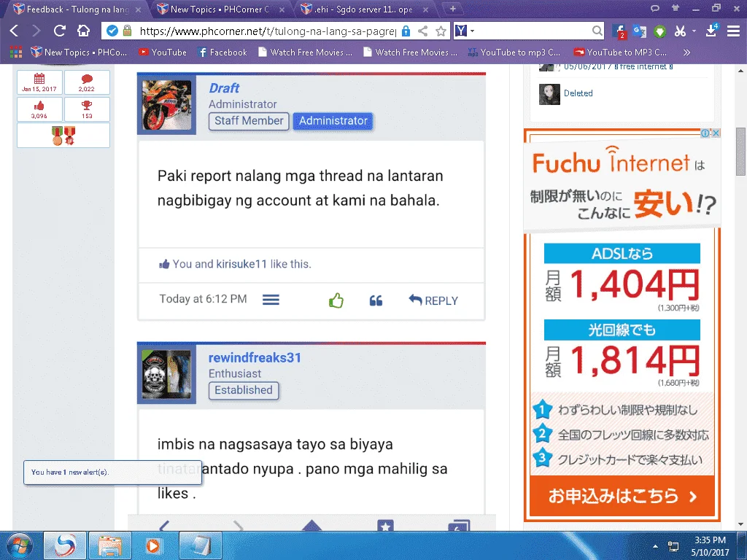Like Draft's post with the thumbs up

tap(336, 300)
